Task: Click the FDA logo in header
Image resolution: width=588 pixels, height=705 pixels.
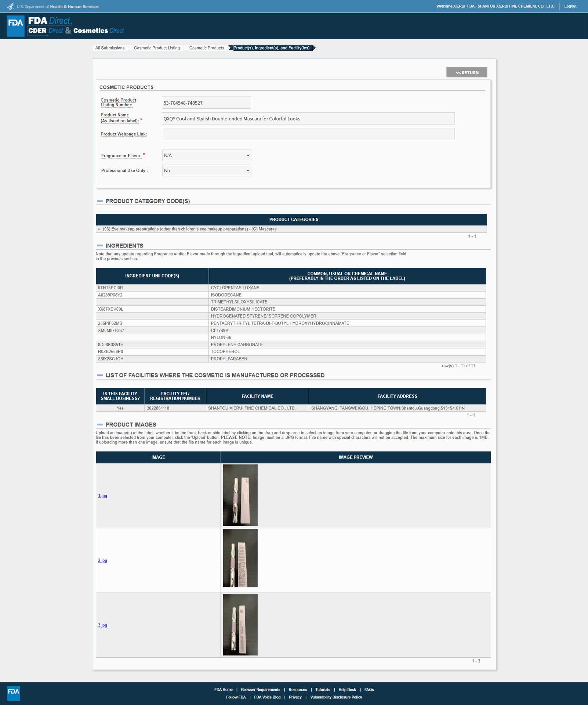Action: (x=16, y=26)
